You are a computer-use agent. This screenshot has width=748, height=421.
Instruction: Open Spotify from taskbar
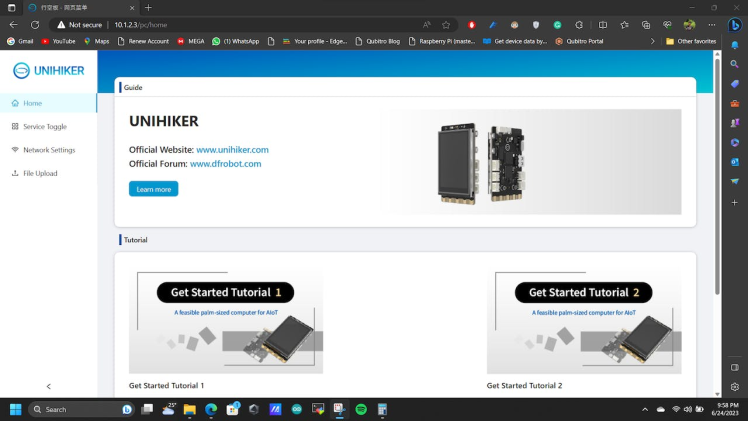tap(361, 410)
